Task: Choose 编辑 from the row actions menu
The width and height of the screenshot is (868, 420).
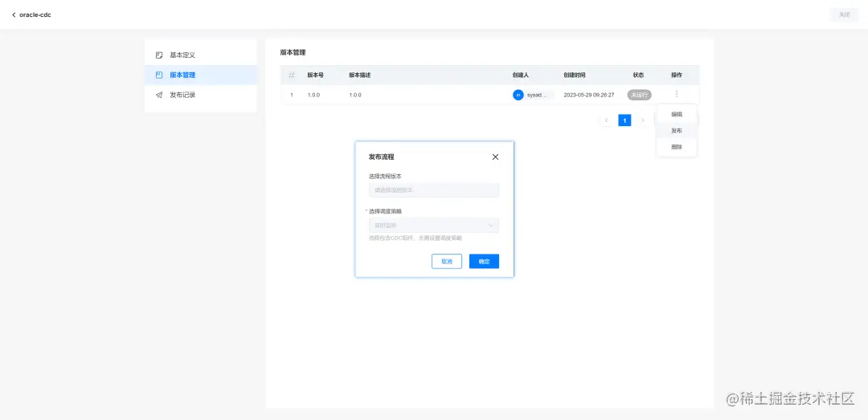Action: 677,115
